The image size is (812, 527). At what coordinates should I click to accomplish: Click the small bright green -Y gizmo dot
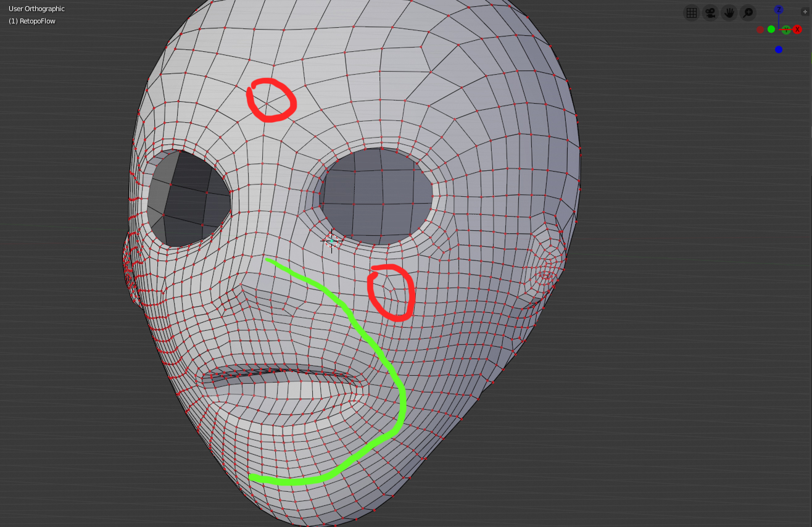point(771,29)
